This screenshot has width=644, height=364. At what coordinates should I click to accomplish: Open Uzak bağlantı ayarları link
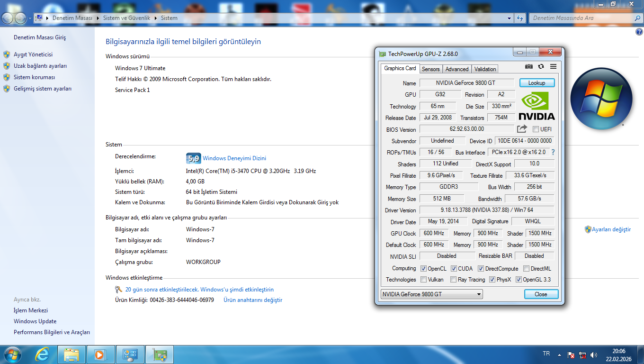coord(40,66)
